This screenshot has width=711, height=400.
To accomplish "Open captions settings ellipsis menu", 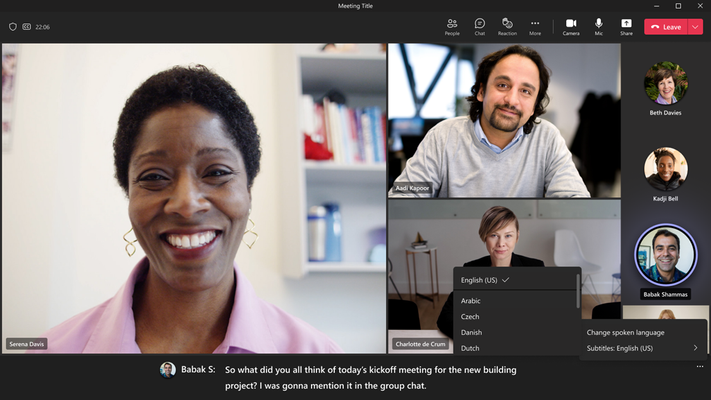I will (x=700, y=366).
